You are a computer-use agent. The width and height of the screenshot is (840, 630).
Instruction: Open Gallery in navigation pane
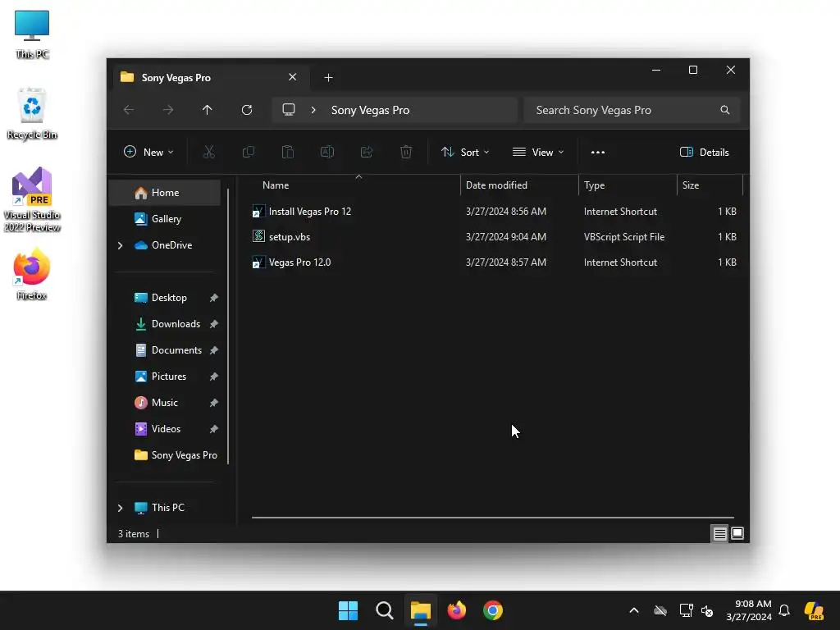[x=165, y=218]
